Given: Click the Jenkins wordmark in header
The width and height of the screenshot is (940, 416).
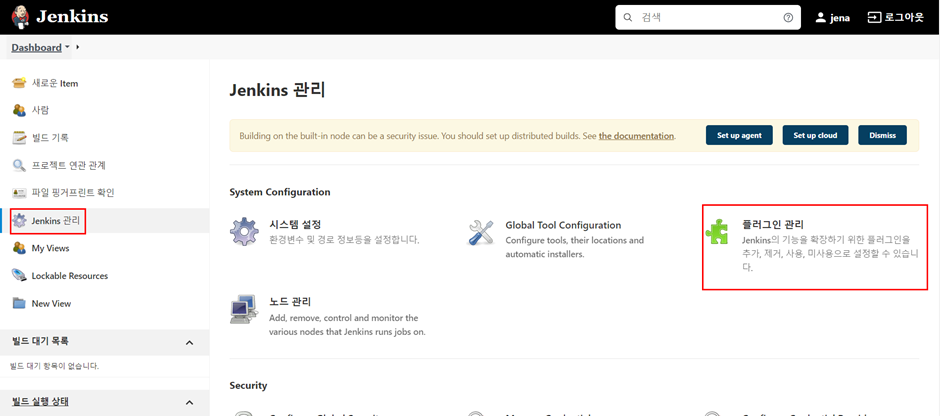Looking at the screenshot, I should 72,16.
